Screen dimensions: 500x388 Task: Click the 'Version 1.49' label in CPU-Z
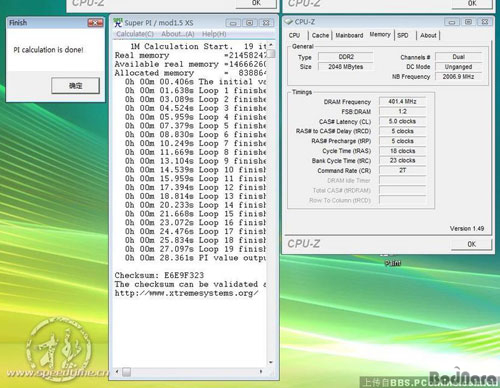click(x=467, y=229)
